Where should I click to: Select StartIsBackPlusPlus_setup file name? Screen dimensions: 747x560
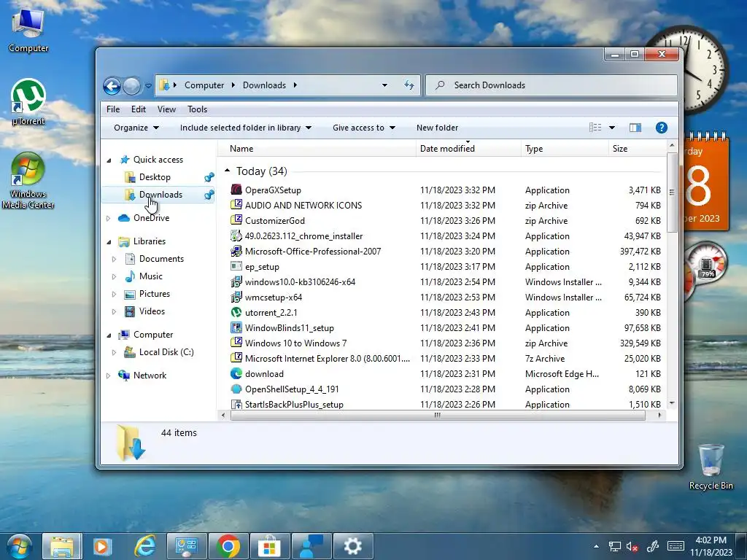point(294,404)
